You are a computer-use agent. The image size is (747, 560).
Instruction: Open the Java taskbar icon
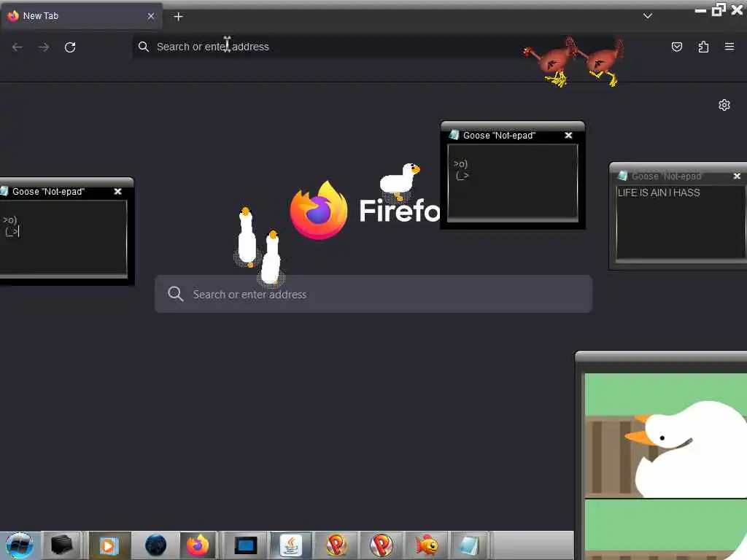[290, 545]
